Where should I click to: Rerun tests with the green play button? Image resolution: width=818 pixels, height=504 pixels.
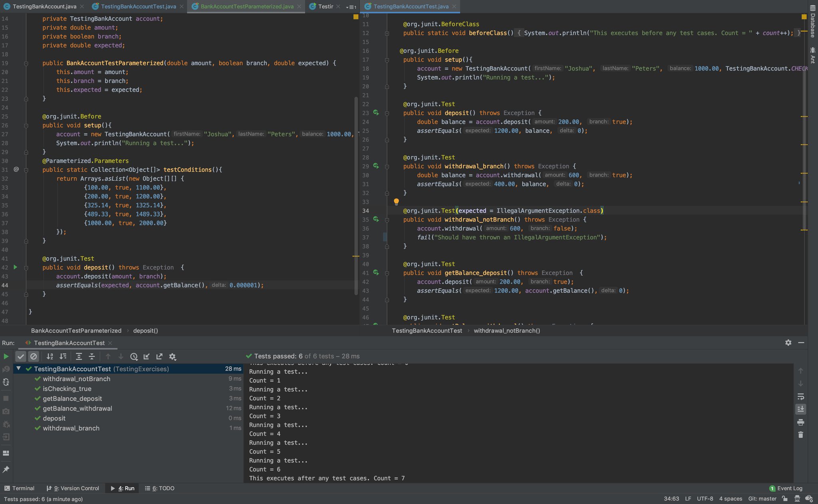click(6, 357)
